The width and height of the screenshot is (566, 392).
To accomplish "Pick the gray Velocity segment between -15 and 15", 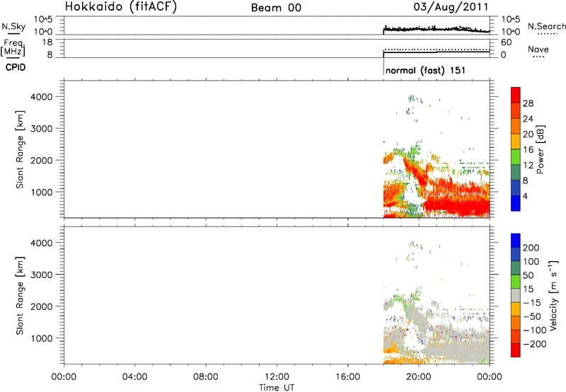I will pyautogui.click(x=516, y=295).
